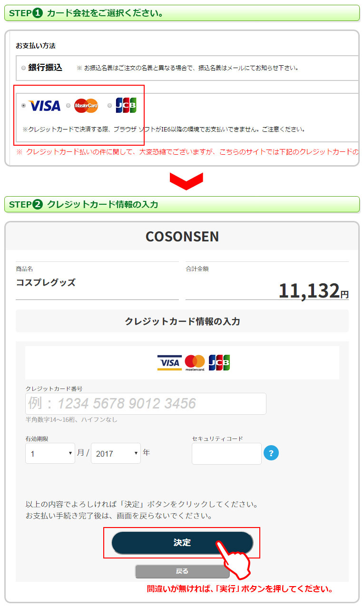Click the small mastercard logo above card number

pyautogui.click(x=195, y=363)
